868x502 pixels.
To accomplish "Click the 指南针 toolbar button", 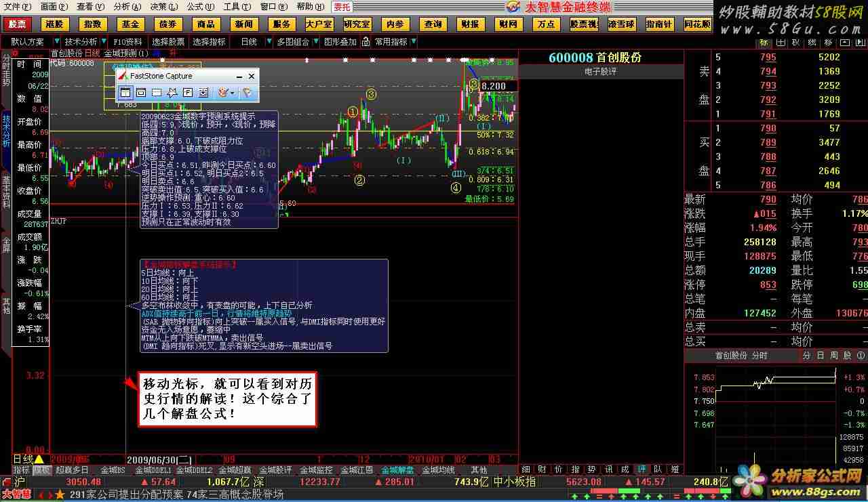I will coord(659,24).
